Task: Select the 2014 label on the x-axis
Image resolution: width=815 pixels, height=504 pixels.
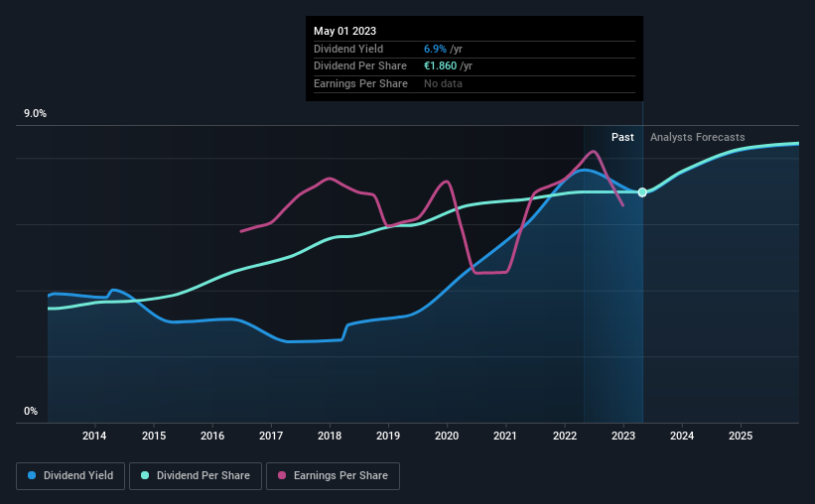Action: point(94,436)
